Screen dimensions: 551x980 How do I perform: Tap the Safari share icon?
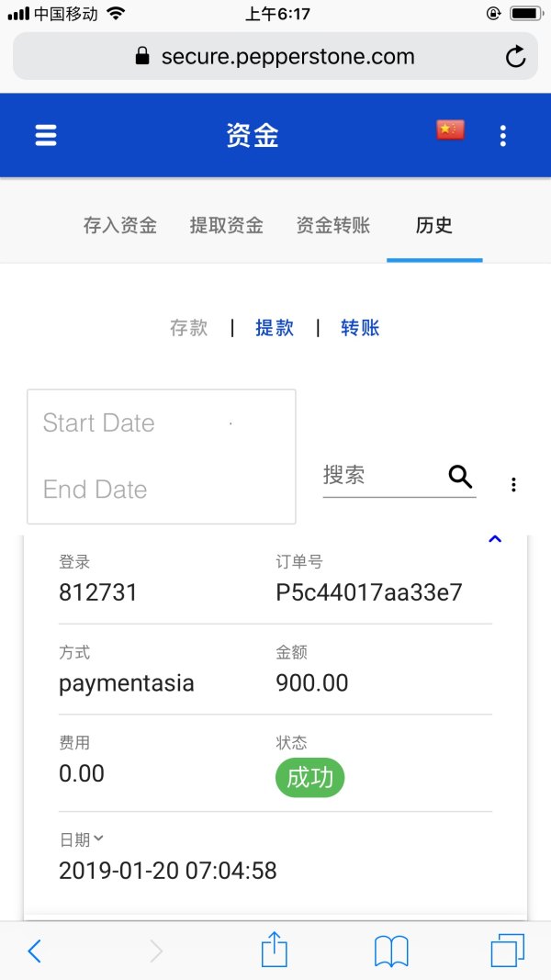(275, 950)
